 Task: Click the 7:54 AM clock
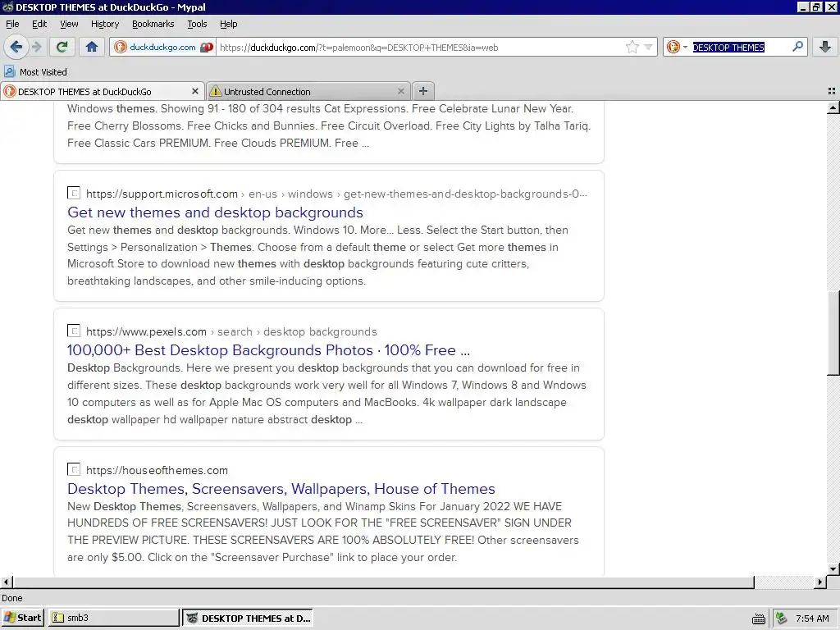click(x=812, y=619)
